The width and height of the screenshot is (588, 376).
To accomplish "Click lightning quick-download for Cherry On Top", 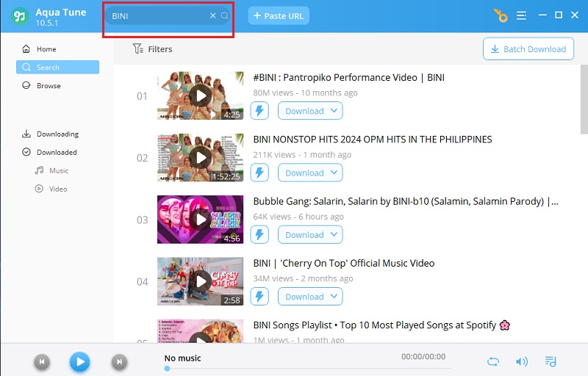I will (259, 297).
